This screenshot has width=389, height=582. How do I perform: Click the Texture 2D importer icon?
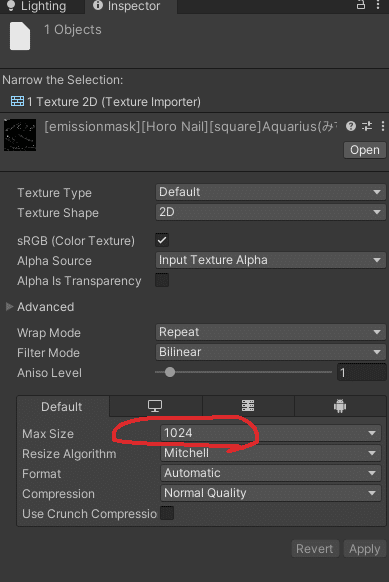click(17, 101)
